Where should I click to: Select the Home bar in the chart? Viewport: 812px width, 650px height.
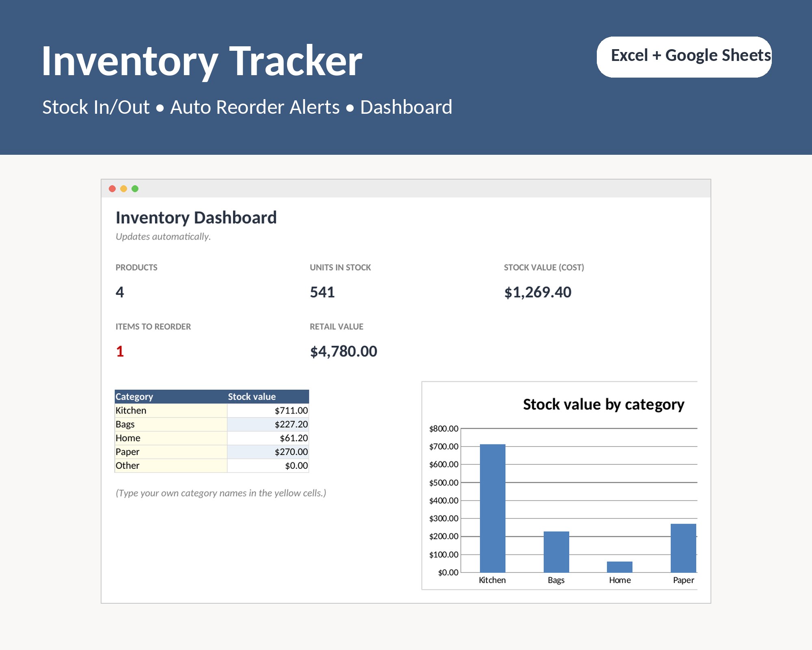click(x=620, y=567)
